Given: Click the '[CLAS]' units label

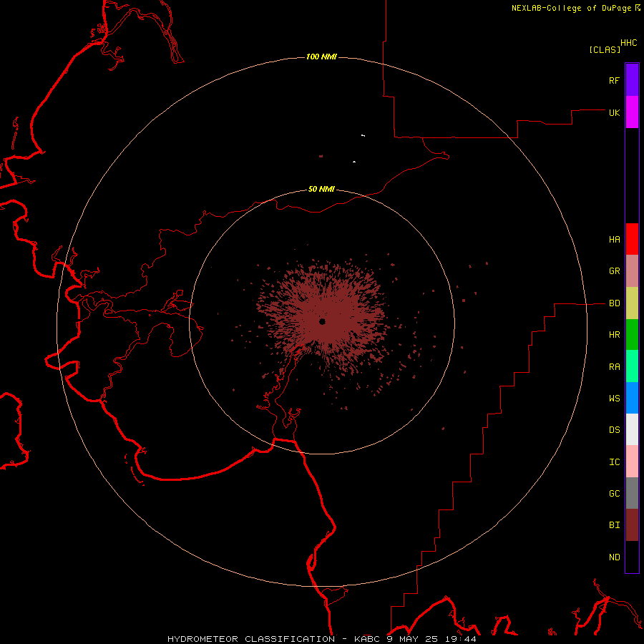Looking at the screenshot, I should 605,49.
